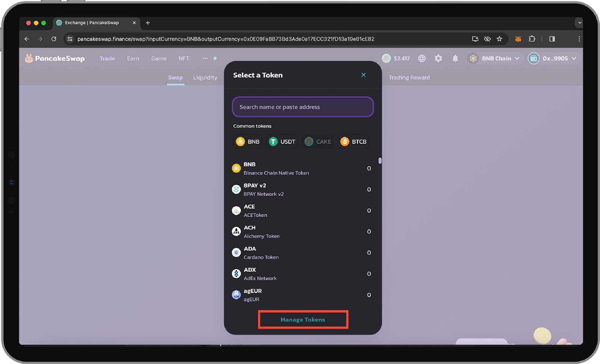Close the Exchange | PancakeSwap tab
The image size is (600, 364).
[x=134, y=23]
